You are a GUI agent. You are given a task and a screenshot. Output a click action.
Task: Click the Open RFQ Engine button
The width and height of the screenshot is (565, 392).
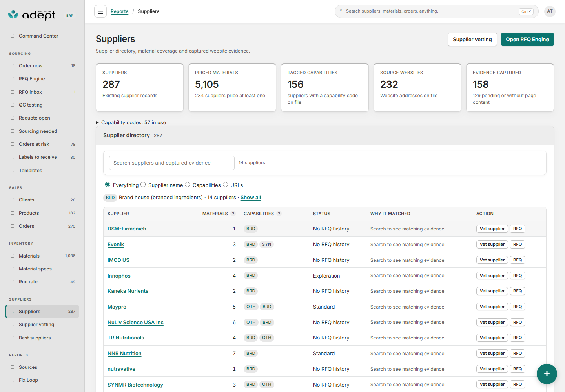pos(527,40)
